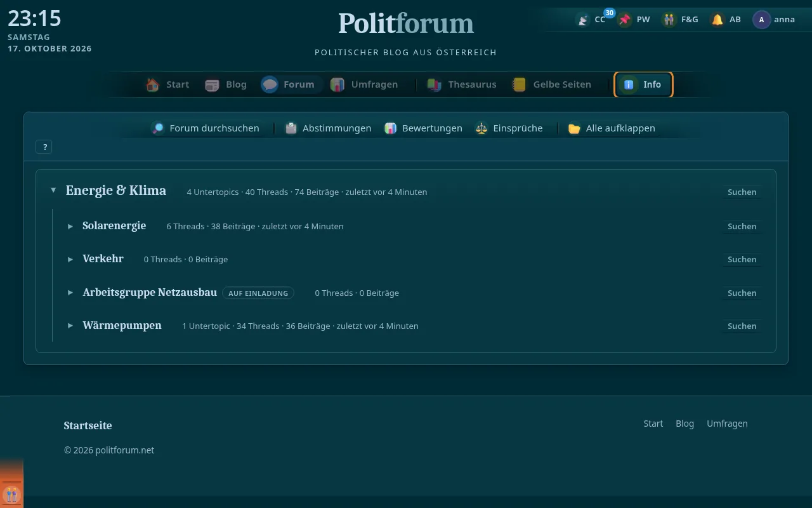Click the Blog newspaper icon
The image size is (812, 508).
coord(212,84)
